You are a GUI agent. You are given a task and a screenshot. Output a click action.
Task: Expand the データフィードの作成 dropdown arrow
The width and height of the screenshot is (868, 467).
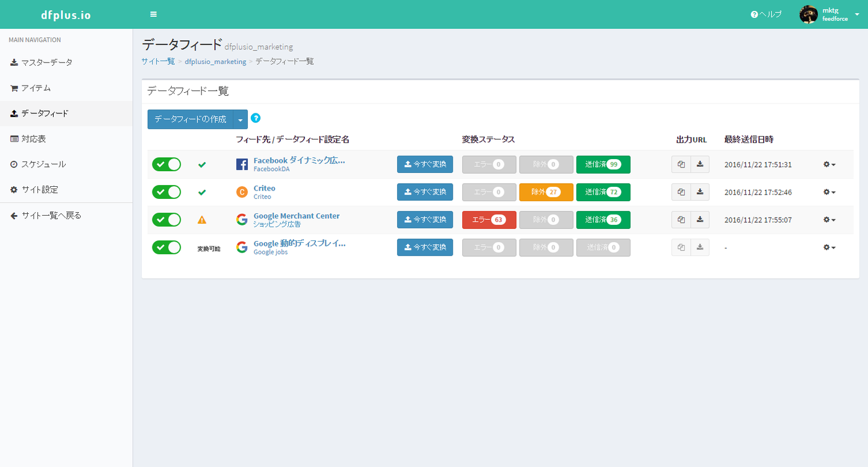point(241,119)
